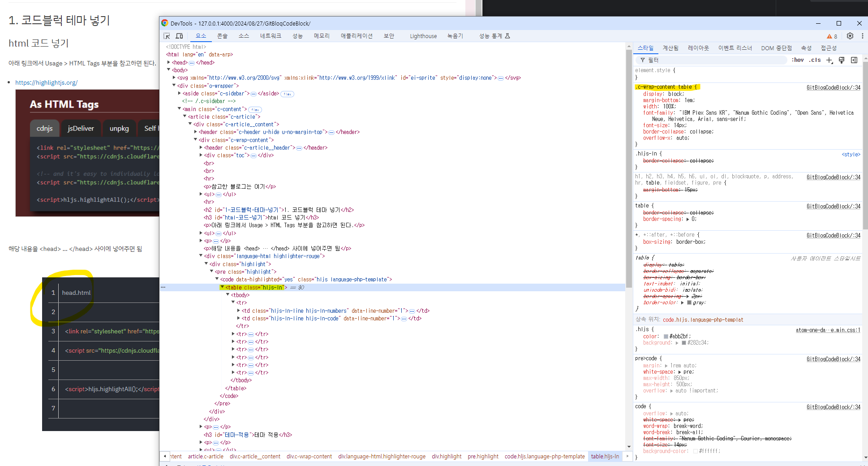Viewport: 868px width, 466px height.
Task: Collapse the main c-content node
Action: 180,109
